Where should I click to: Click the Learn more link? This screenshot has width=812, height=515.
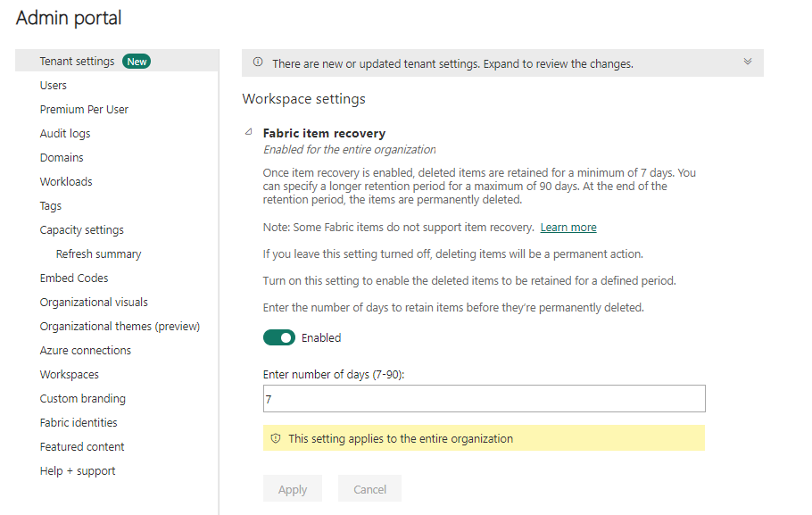tap(568, 228)
